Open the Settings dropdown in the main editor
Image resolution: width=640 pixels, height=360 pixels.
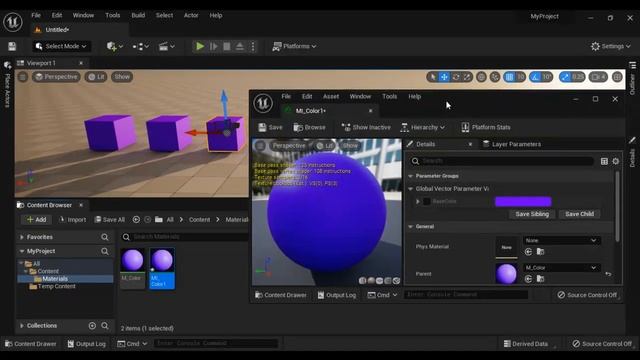[x=611, y=46]
